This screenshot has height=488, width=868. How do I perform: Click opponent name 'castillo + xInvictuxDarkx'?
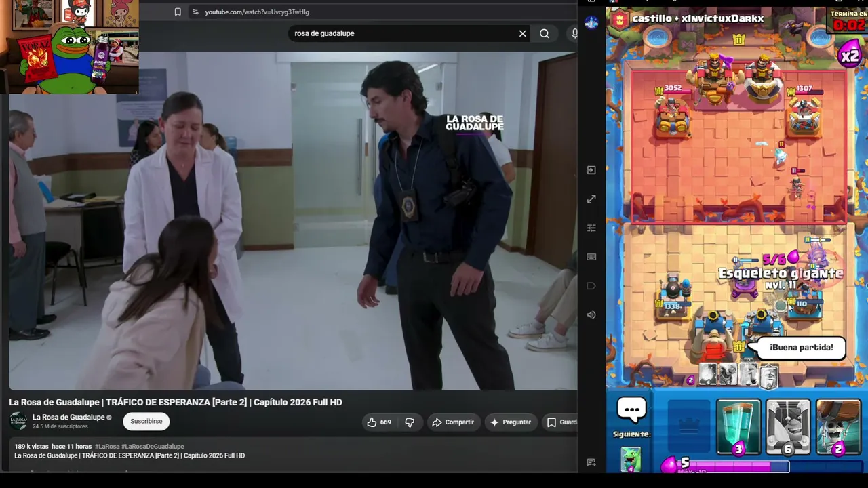[x=698, y=19]
